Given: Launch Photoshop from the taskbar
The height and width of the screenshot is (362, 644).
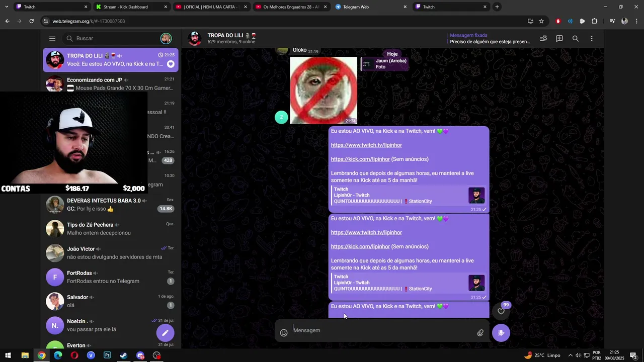Looking at the screenshot, I should coord(107,355).
